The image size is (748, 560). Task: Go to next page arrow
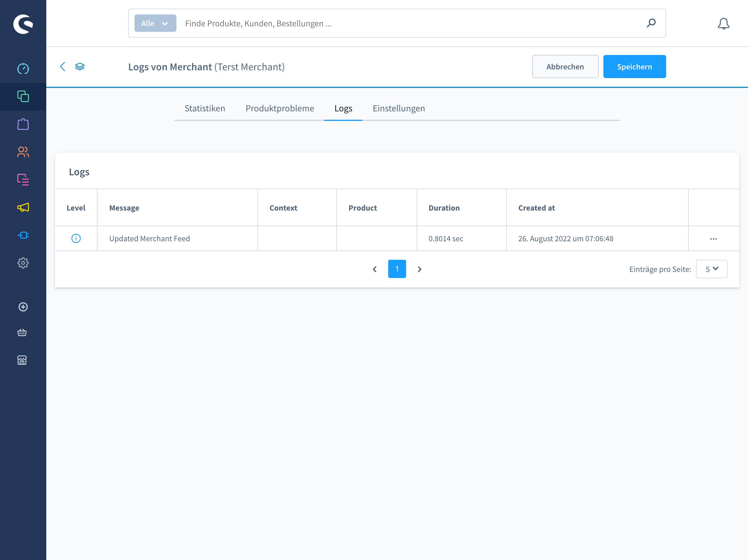click(420, 269)
